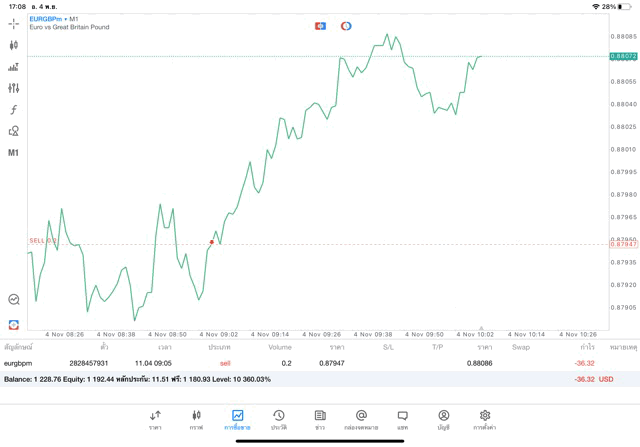Open the indicators list
Screen dimensions: 640x447
coord(13,67)
